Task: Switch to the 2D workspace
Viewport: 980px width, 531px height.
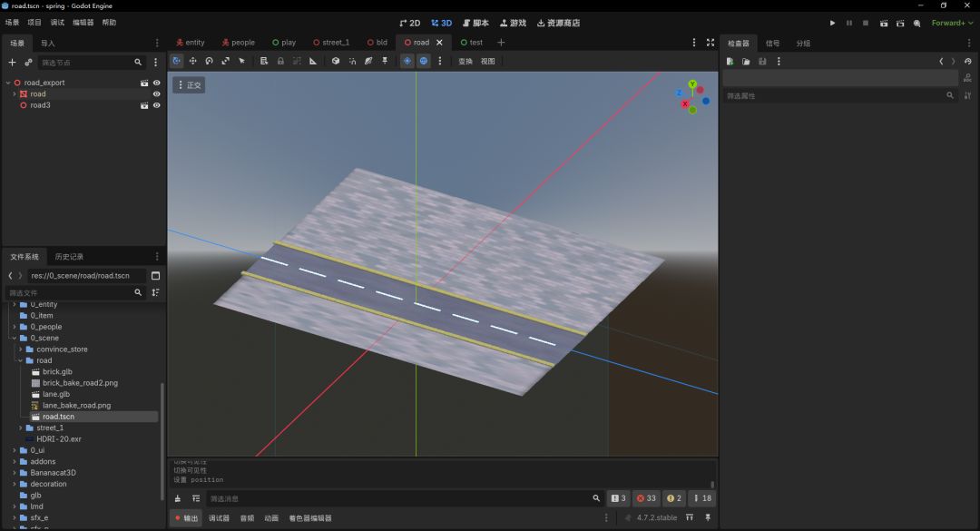Action: 410,23
